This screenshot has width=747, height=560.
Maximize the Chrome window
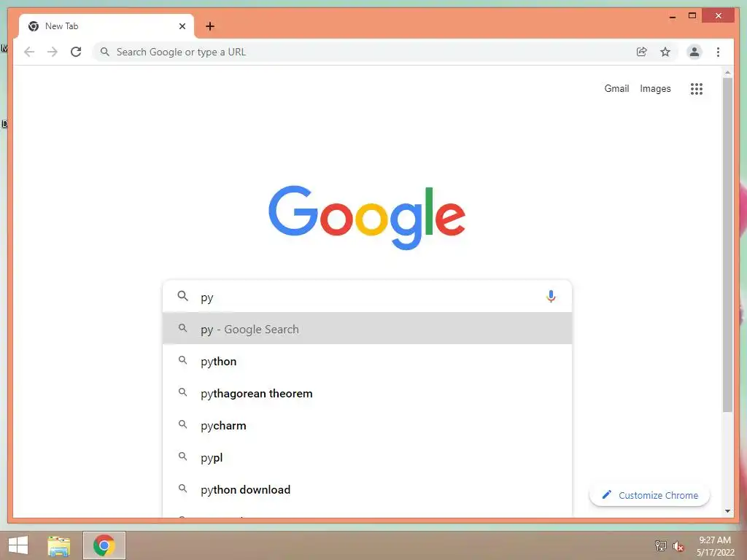point(692,16)
